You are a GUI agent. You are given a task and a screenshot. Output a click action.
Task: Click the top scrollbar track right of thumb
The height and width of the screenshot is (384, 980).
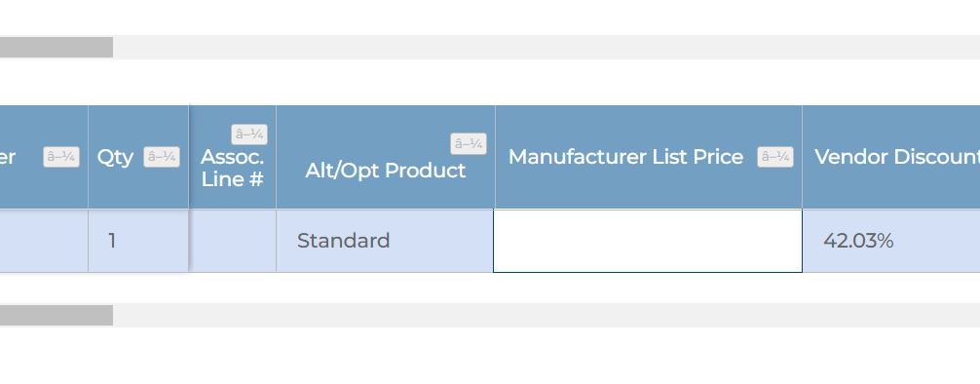547,47
